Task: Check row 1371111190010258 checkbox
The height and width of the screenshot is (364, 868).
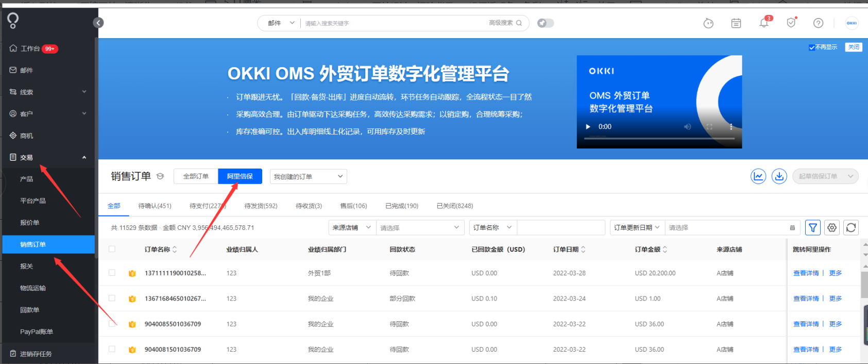Action: tap(112, 273)
